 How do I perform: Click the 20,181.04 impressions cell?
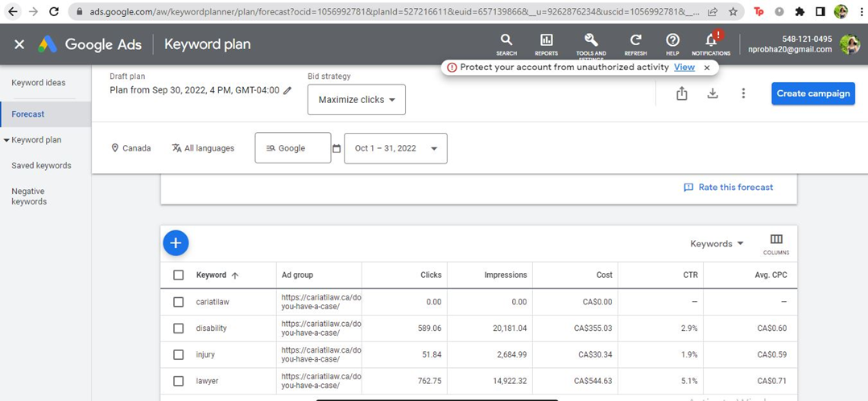tap(510, 329)
